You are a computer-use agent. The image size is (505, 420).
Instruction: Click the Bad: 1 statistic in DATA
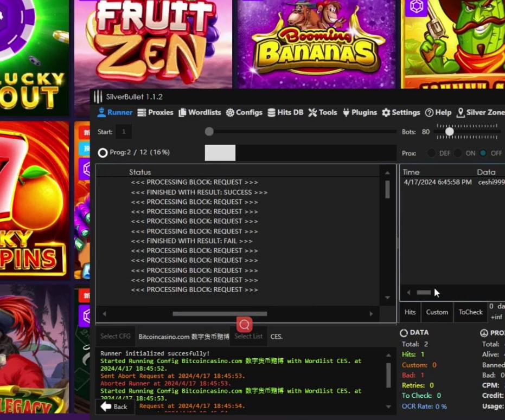click(x=413, y=375)
